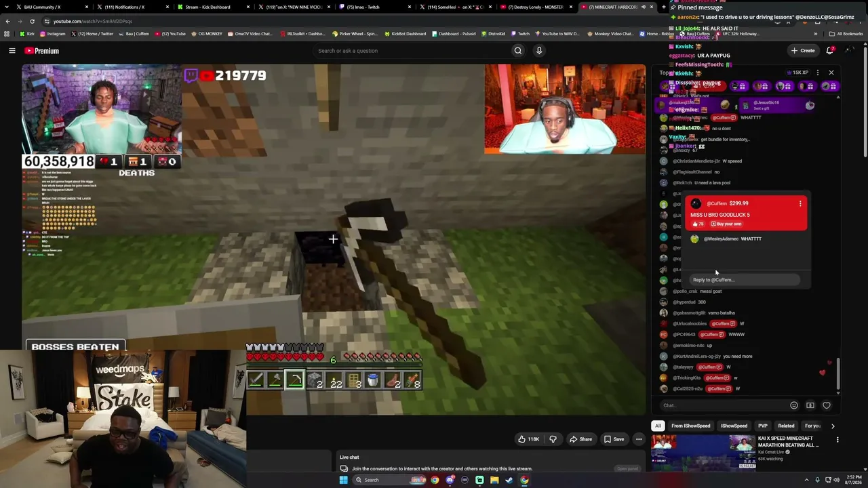
Task: Open YouTube notifications bell
Action: [830, 50]
